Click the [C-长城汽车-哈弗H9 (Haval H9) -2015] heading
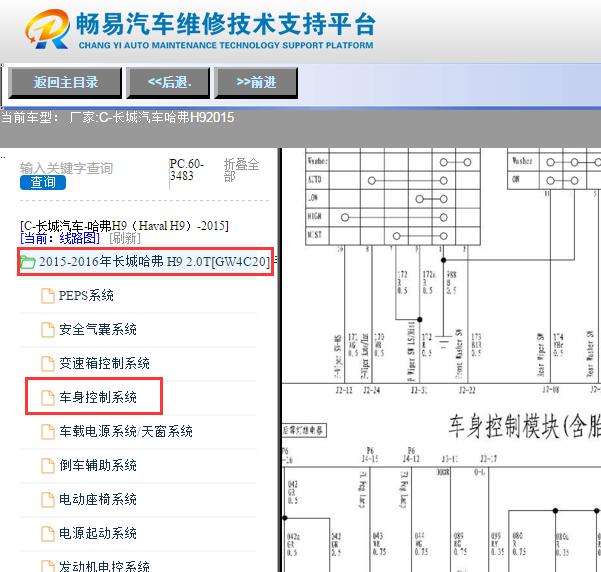This screenshot has height=572, width=601. (124, 225)
